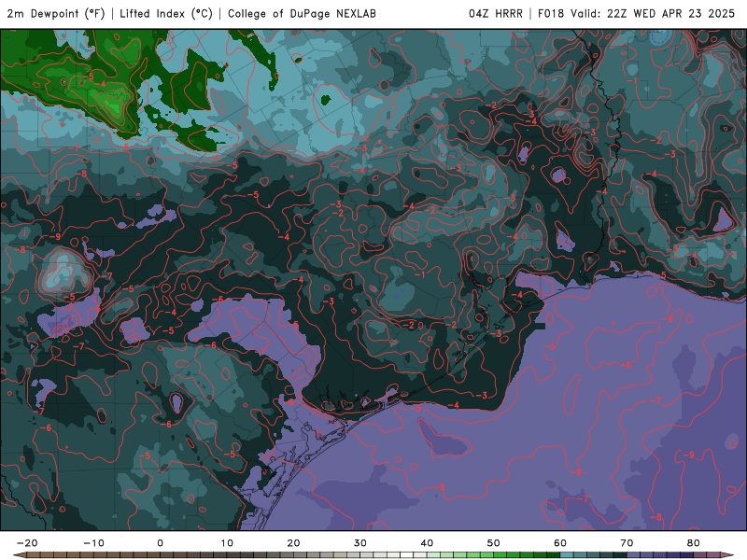The image size is (747, 560).
Task: Click the '30' label on the color scale
Action: (x=360, y=543)
